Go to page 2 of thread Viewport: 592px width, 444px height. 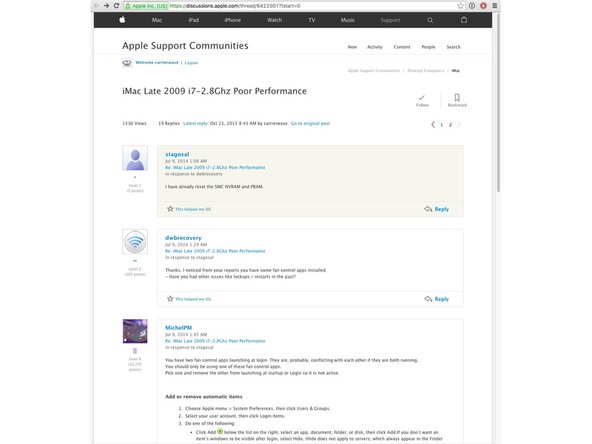[450, 125]
